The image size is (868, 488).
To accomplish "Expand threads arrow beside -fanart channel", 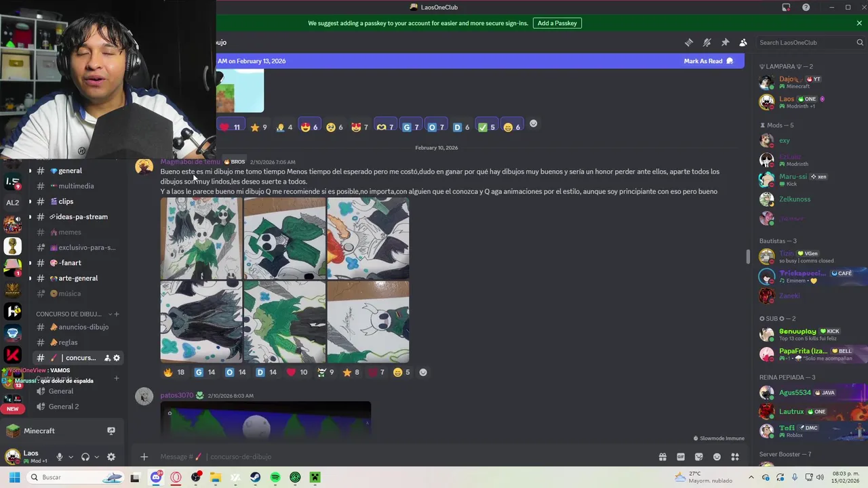I will click(x=30, y=263).
